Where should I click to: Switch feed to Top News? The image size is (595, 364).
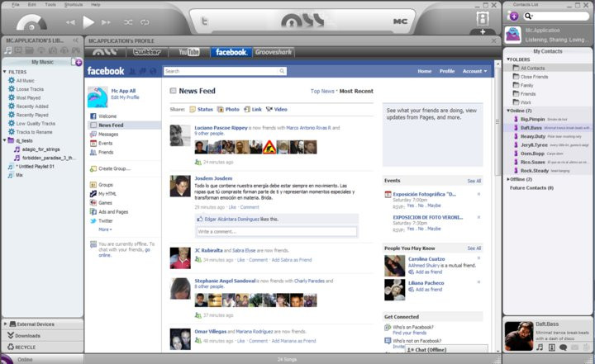click(x=322, y=91)
